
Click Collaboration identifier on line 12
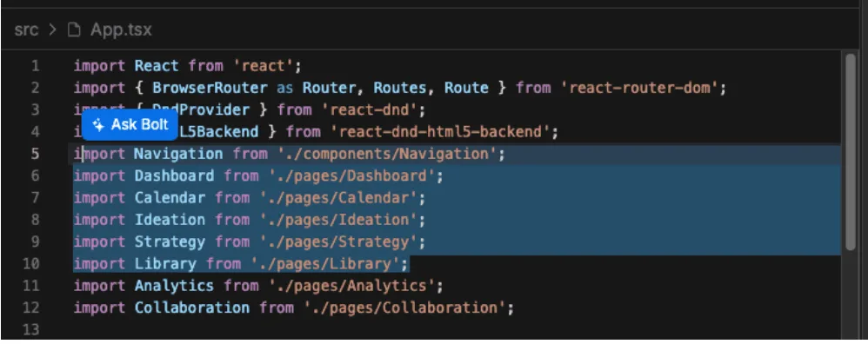(191, 308)
